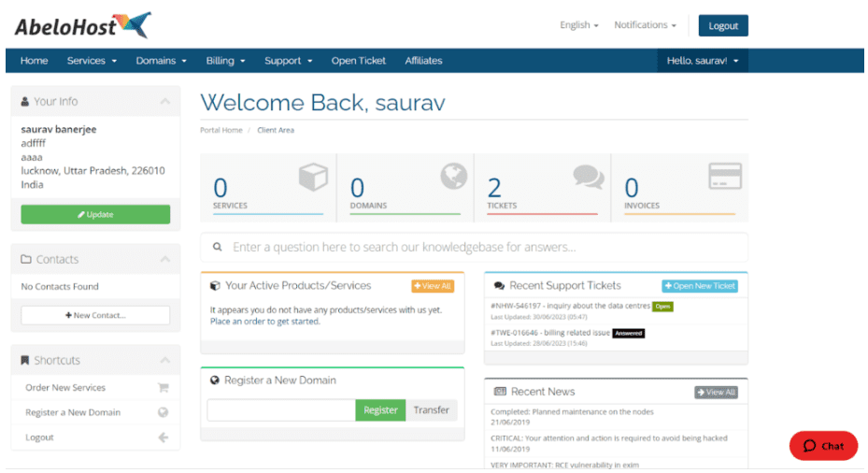
Task: Click Portal Home breadcrumb
Action: click(221, 130)
